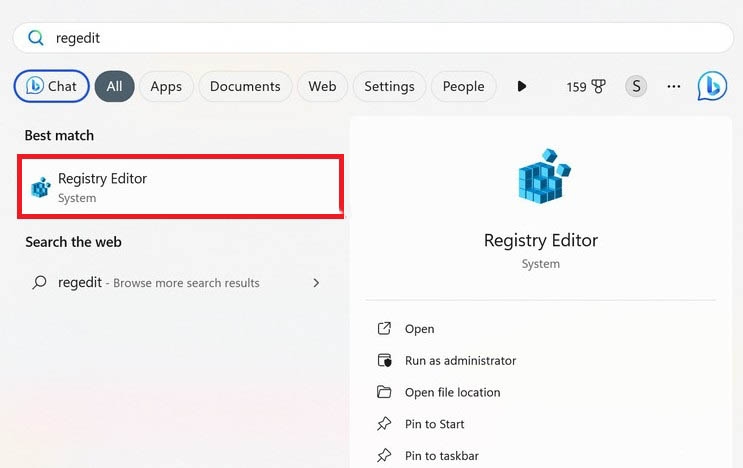This screenshot has width=743, height=468.
Task: Click the Chat button
Action: click(x=51, y=86)
